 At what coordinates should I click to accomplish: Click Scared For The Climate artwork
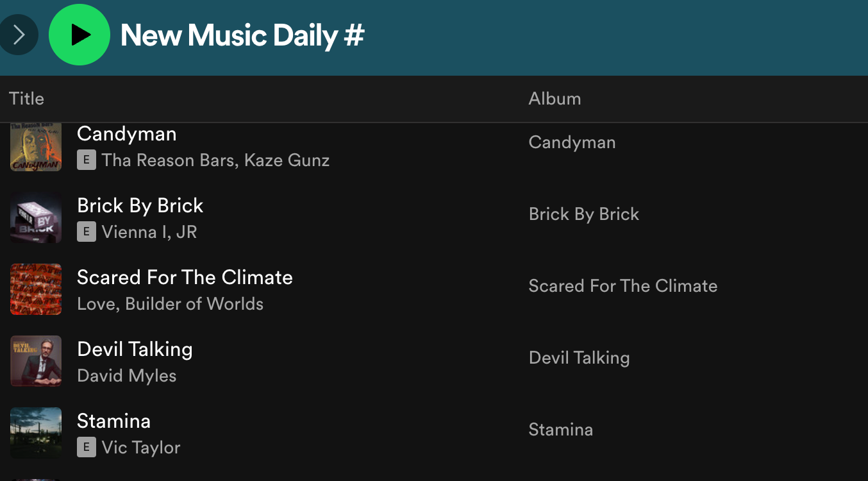36,289
